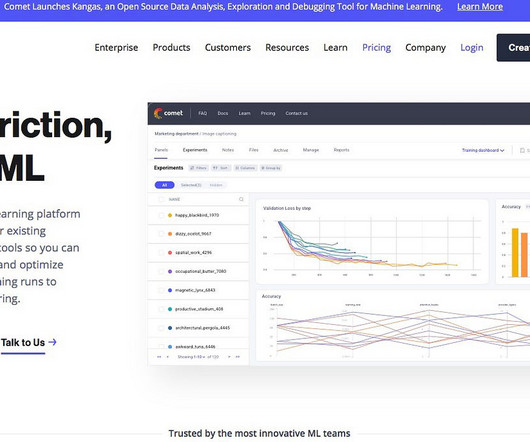
Task: Click icon right of Training dashboard dropdown
Action: [x=523, y=150]
